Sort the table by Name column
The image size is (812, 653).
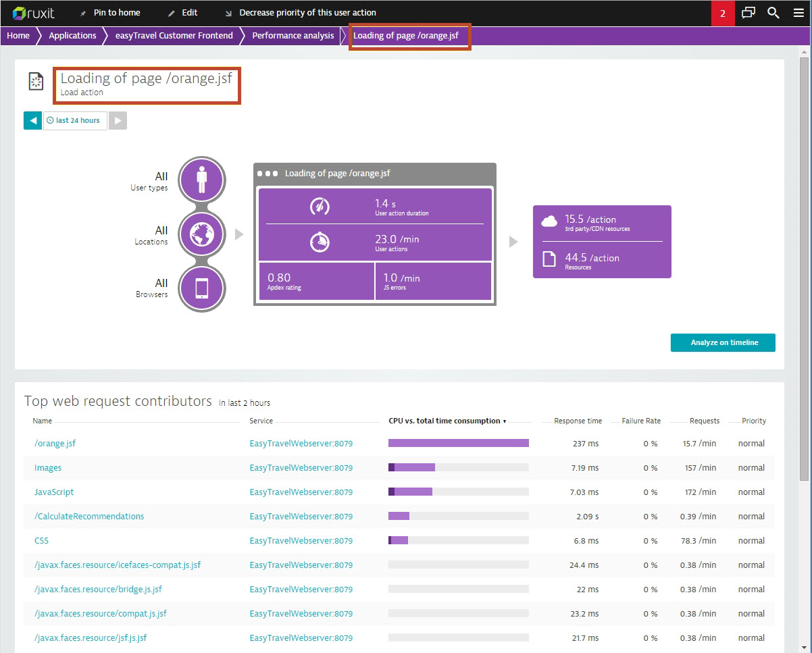pyautogui.click(x=43, y=421)
